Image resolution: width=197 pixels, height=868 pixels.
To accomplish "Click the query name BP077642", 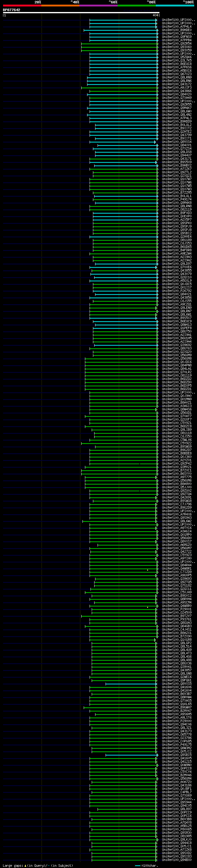I will [x=11, y=10].
